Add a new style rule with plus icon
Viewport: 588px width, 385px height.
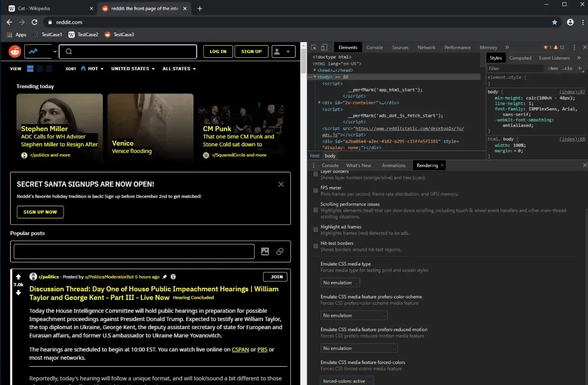pos(579,68)
